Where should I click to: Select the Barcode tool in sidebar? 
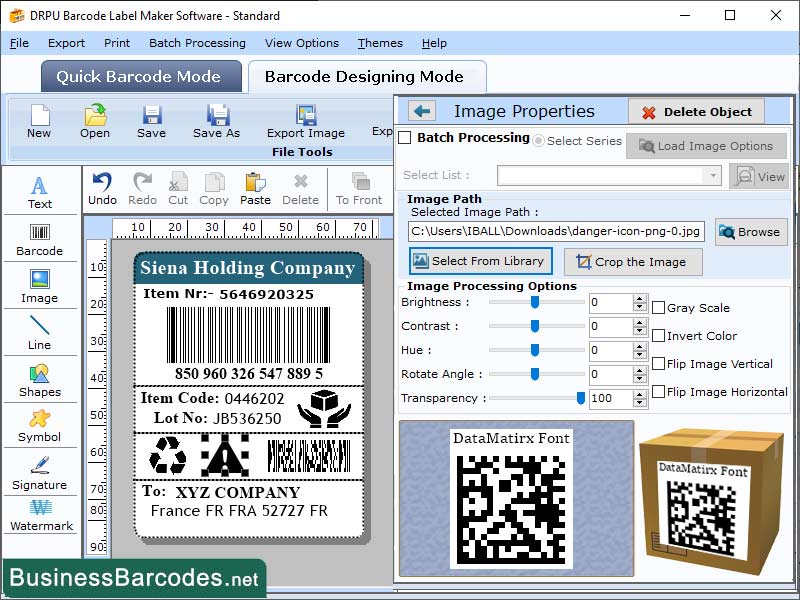pos(40,240)
